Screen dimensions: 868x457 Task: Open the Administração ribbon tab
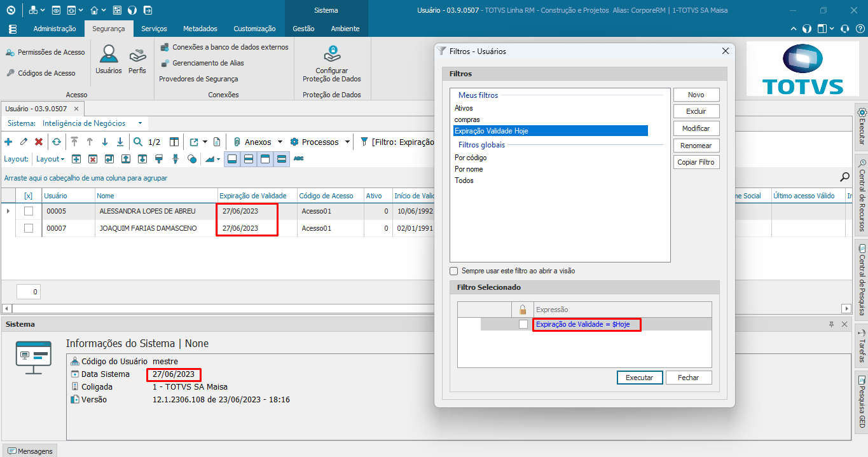(55, 29)
